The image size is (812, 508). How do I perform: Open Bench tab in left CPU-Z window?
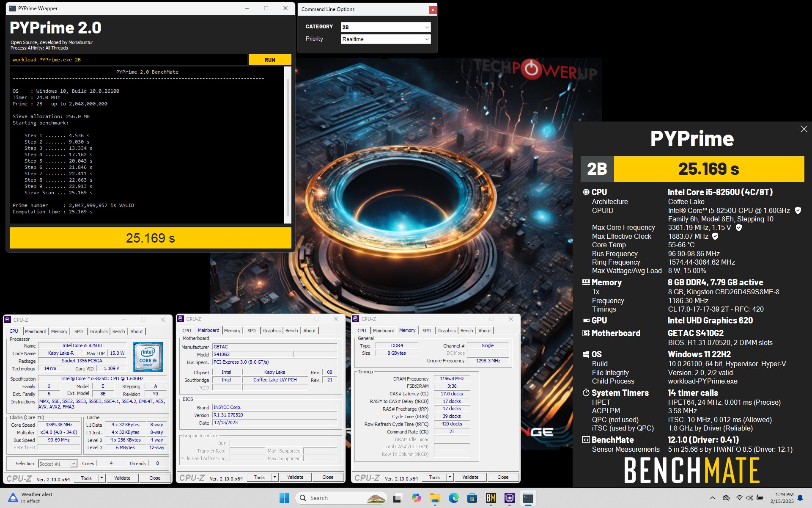coord(118,331)
